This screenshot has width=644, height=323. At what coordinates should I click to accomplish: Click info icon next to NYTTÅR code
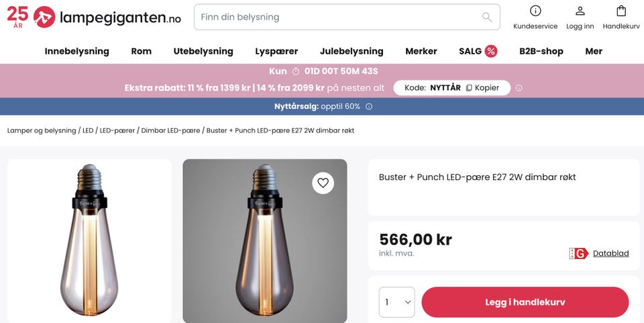click(x=519, y=88)
